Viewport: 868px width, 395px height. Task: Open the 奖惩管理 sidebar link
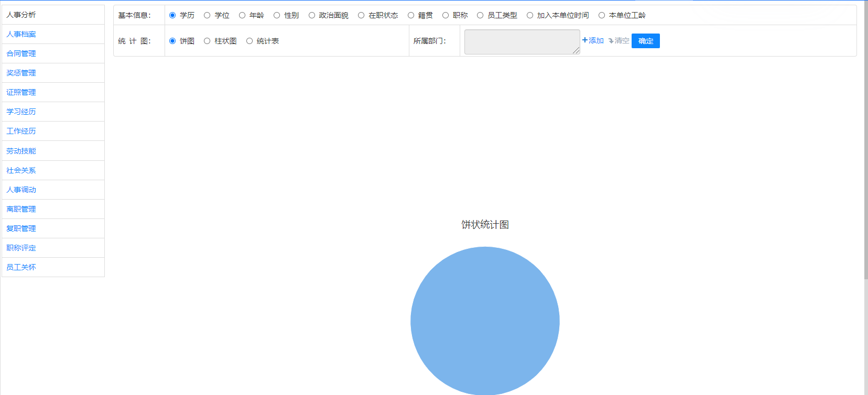coord(21,73)
